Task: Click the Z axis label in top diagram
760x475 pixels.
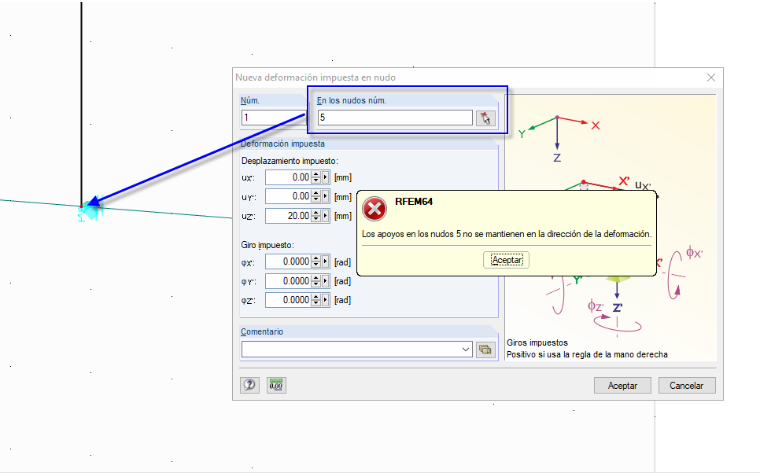Action: tap(557, 158)
